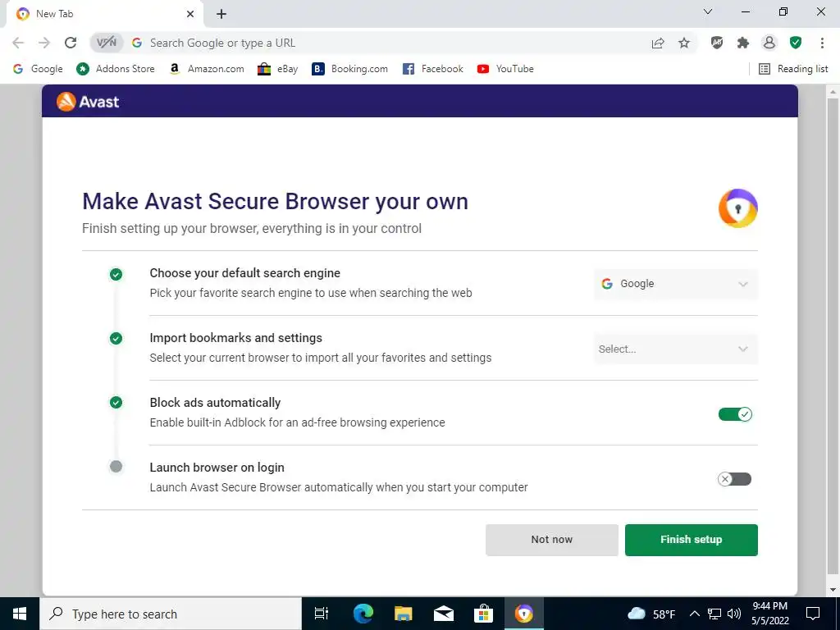This screenshot has width=840, height=630.
Task: Click the green checkmark beside Import bookmarks and settings
Action: click(x=116, y=339)
